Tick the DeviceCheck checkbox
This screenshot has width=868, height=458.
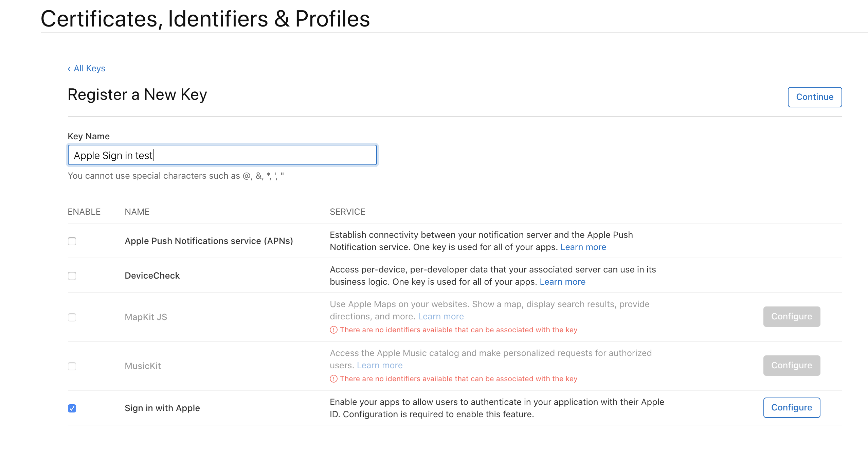click(72, 276)
